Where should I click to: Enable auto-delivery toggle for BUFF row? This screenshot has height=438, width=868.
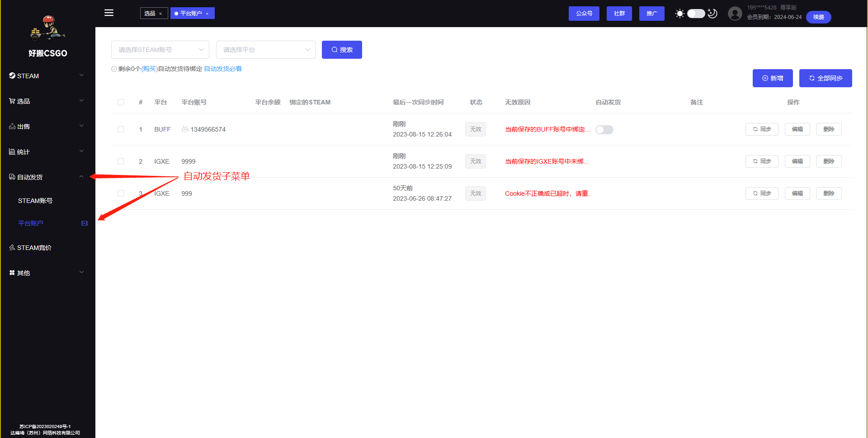tap(604, 130)
